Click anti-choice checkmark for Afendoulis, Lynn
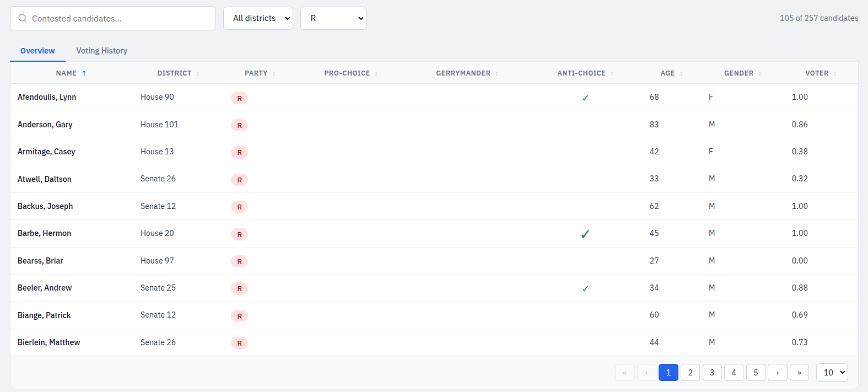Viewport: 868px width, 392px height. [585, 98]
